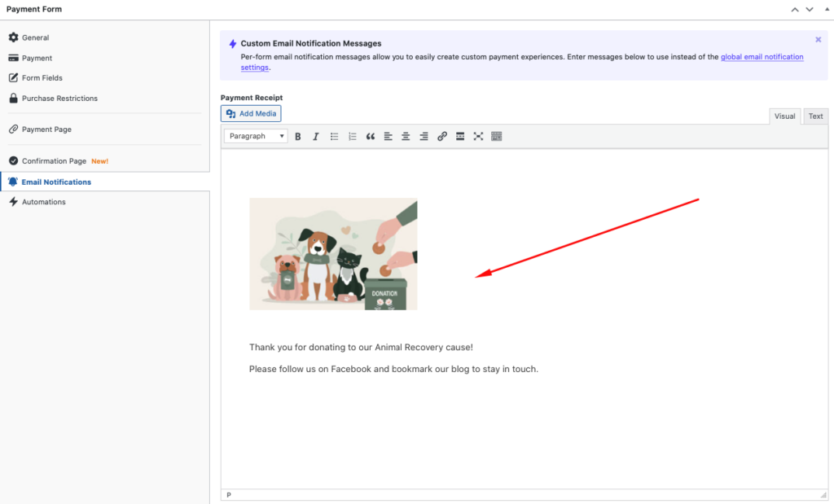Switch to the Visual editor tab
Image resolution: width=834 pixels, height=504 pixels.
(x=784, y=116)
